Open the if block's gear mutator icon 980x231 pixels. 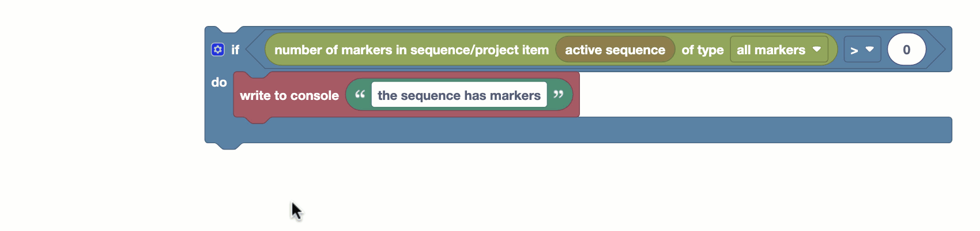[x=217, y=50]
